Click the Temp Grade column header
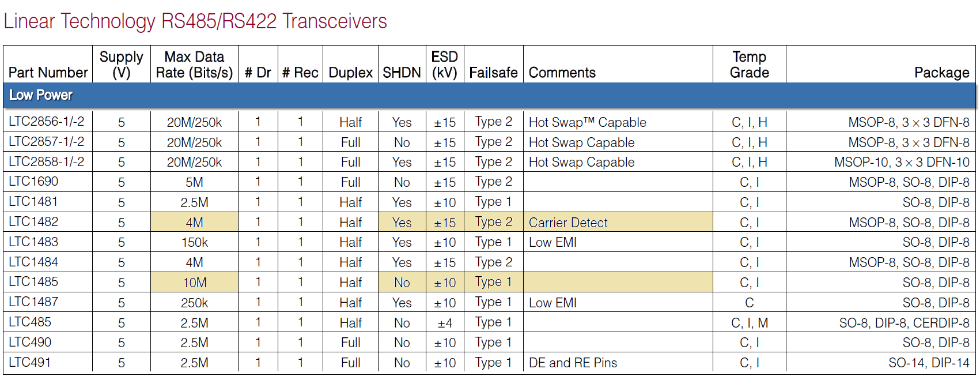 [749, 65]
